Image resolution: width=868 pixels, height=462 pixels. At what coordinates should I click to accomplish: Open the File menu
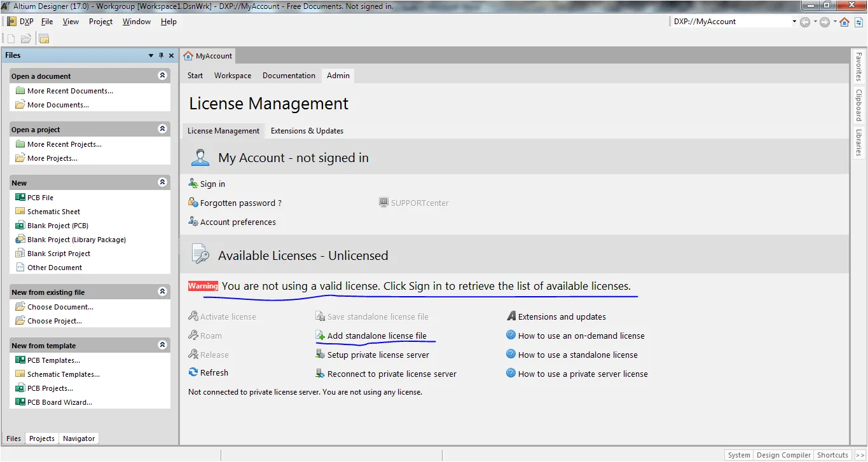click(47, 22)
